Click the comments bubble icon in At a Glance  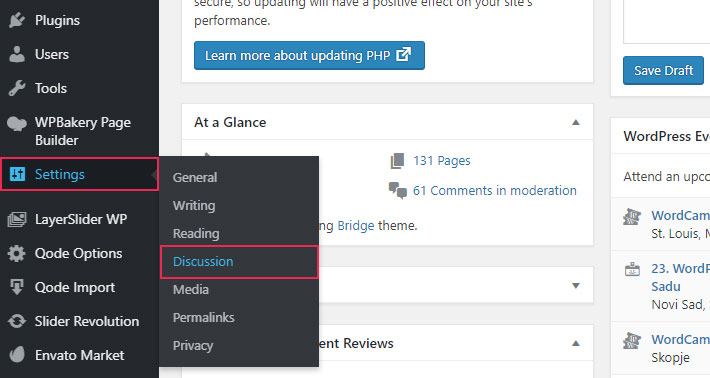(x=398, y=191)
